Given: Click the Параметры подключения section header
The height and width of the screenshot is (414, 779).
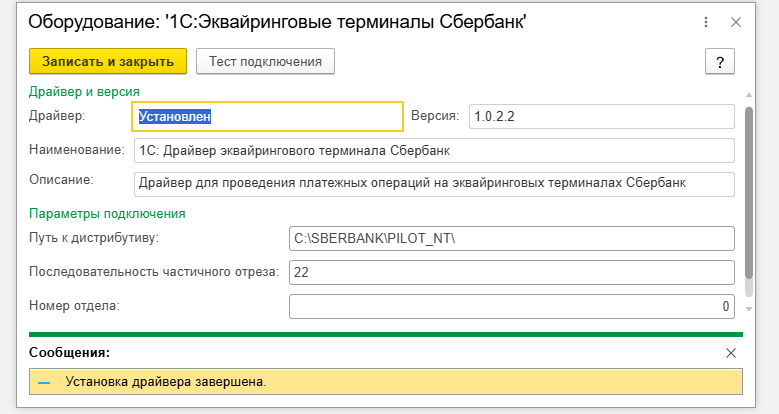Looking at the screenshot, I should click(x=107, y=213).
